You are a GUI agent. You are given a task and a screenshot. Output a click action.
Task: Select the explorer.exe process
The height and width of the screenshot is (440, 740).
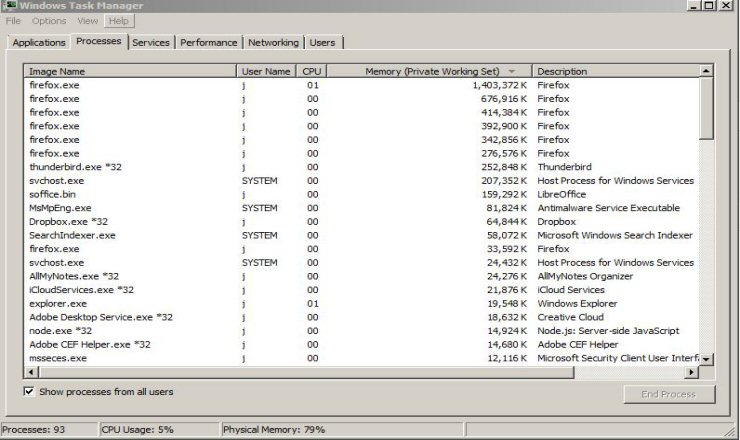point(362,304)
